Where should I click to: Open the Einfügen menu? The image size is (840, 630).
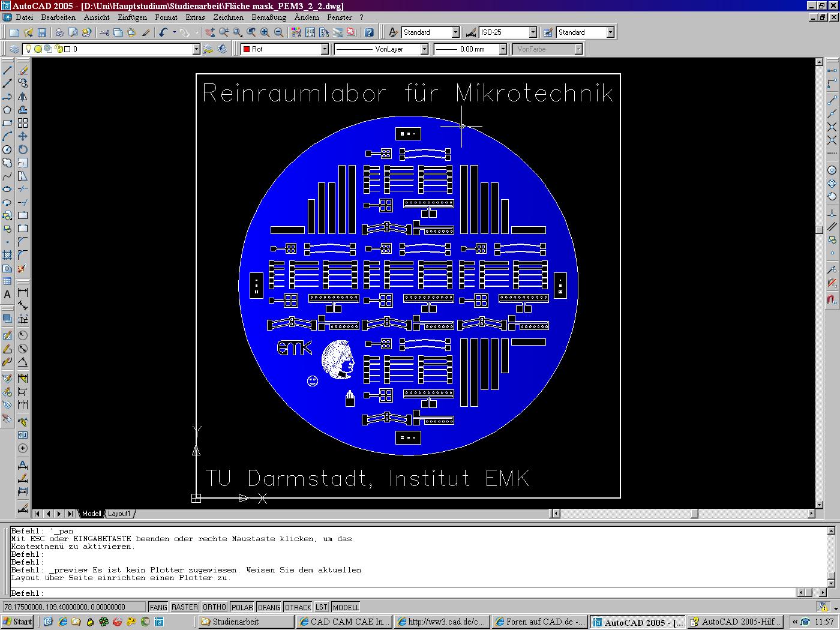point(132,17)
